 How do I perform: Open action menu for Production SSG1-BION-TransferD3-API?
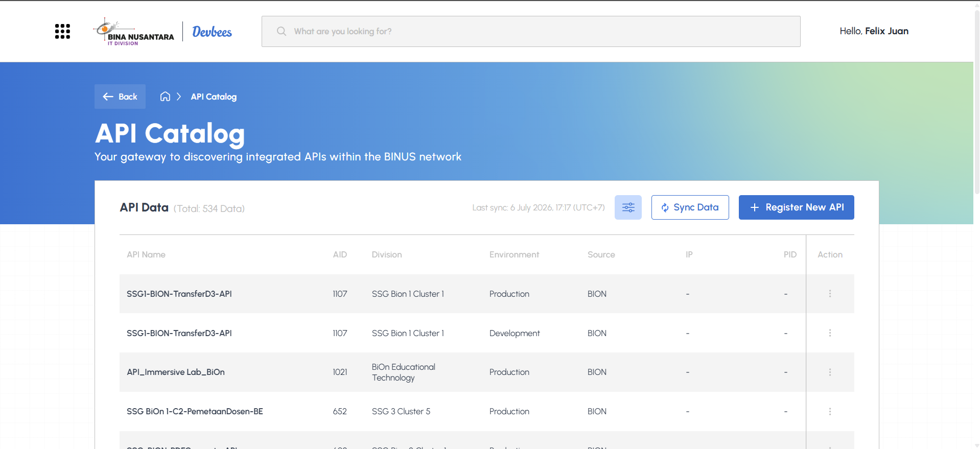point(830,294)
